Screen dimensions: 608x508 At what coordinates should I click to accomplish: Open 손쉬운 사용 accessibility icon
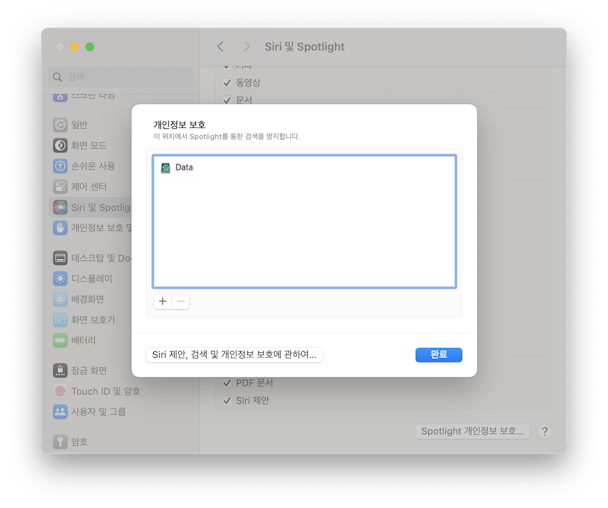tap(60, 166)
